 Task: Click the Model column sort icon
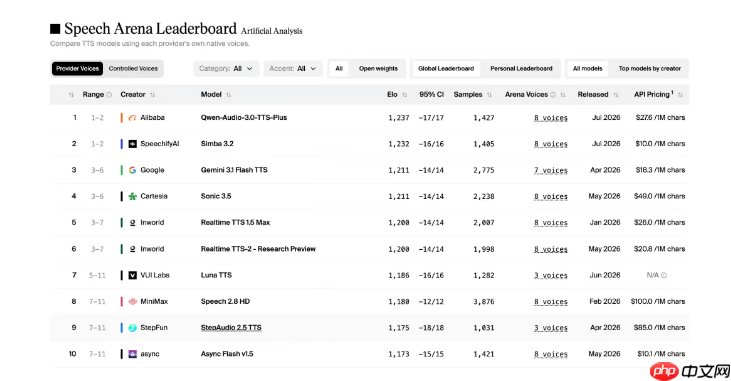[x=228, y=95]
